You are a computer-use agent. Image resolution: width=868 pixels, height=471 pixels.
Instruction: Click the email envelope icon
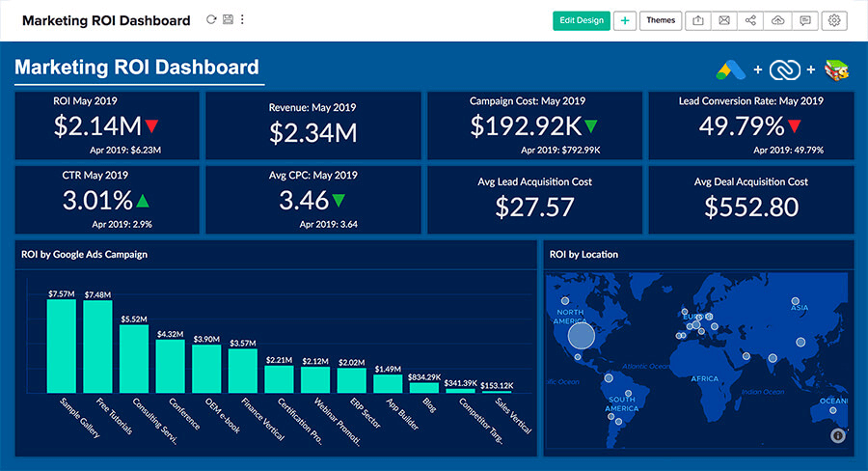(724, 20)
